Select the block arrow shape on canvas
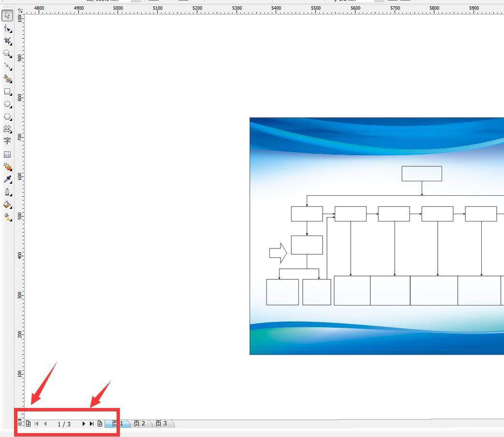This screenshot has height=437, width=504. pyautogui.click(x=278, y=253)
